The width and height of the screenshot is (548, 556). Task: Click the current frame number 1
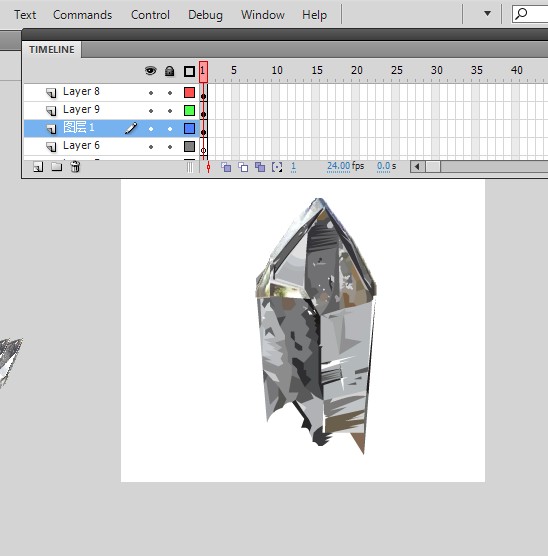click(293, 167)
